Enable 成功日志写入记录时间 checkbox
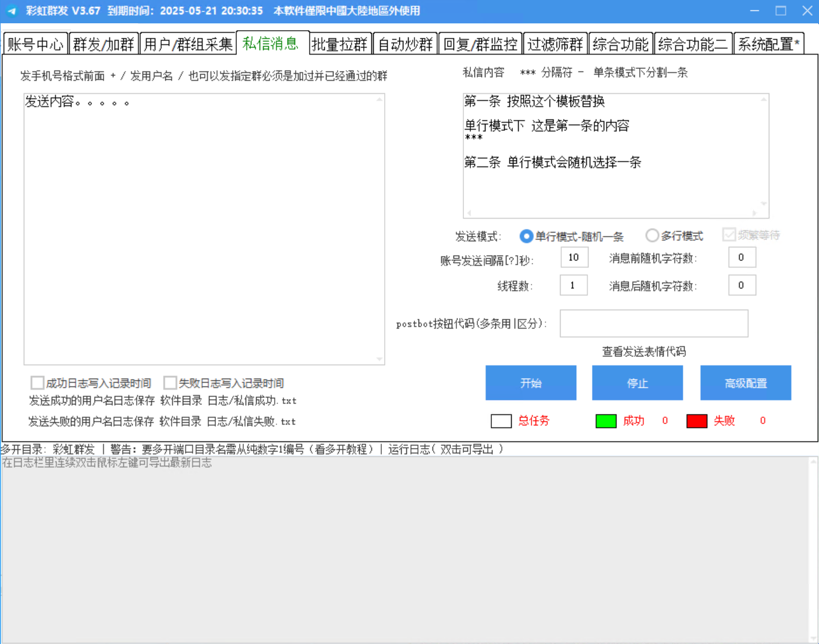 (38, 383)
